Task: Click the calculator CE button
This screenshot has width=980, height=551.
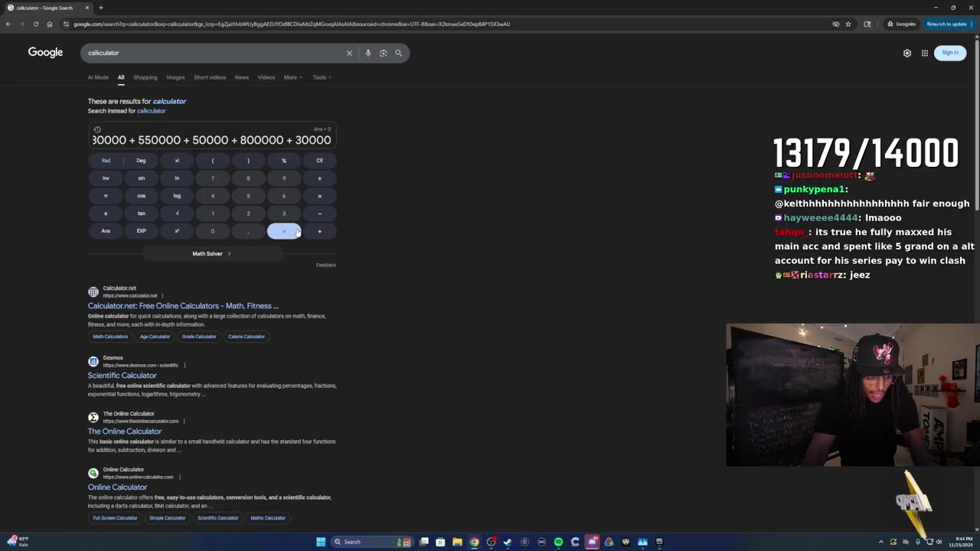Action: [x=319, y=161]
